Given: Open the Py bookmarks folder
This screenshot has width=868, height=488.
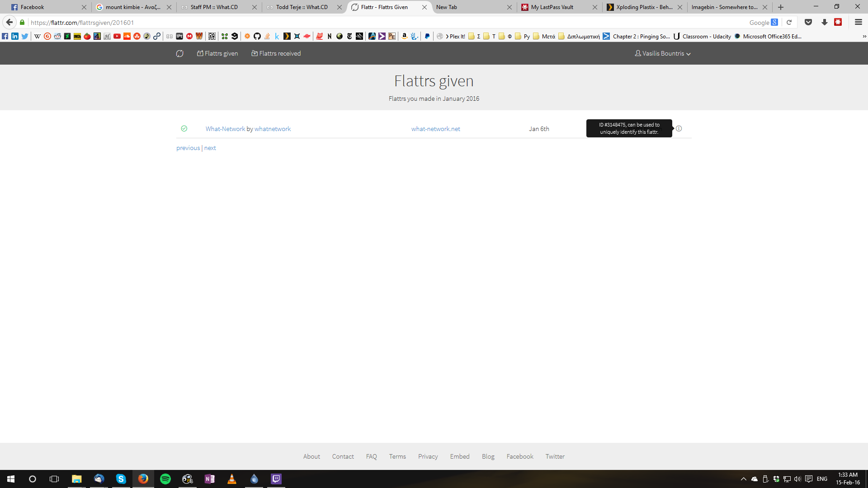Looking at the screenshot, I should (523, 36).
